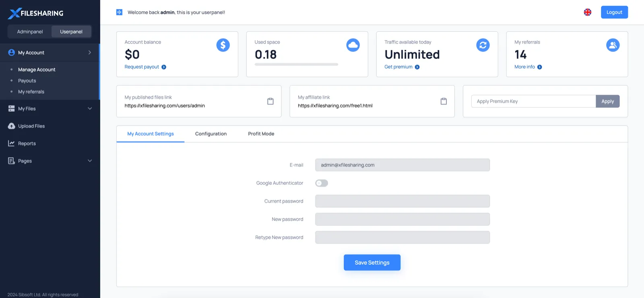644x298 pixels.
Task: Copy affiliate link with clipboard icon
Action: pos(444,101)
